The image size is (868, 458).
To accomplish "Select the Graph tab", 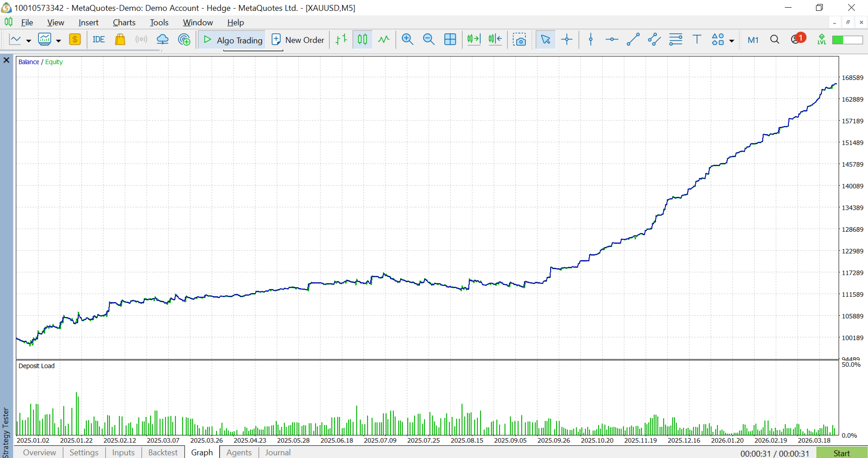I will tap(202, 453).
